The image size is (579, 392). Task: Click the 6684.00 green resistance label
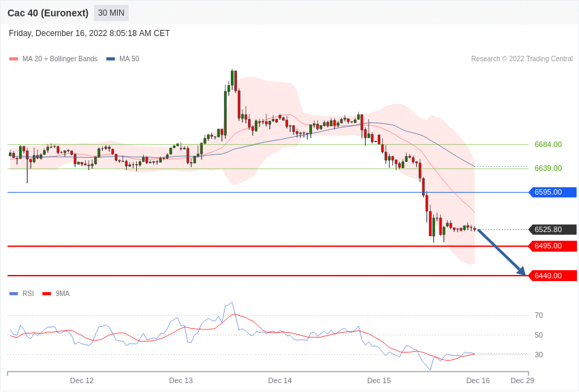click(548, 144)
